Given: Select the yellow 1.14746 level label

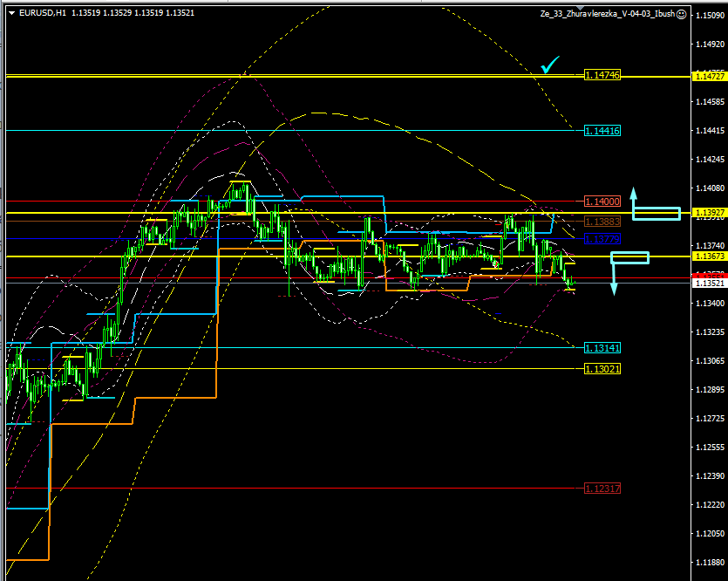Looking at the screenshot, I should (602, 75).
